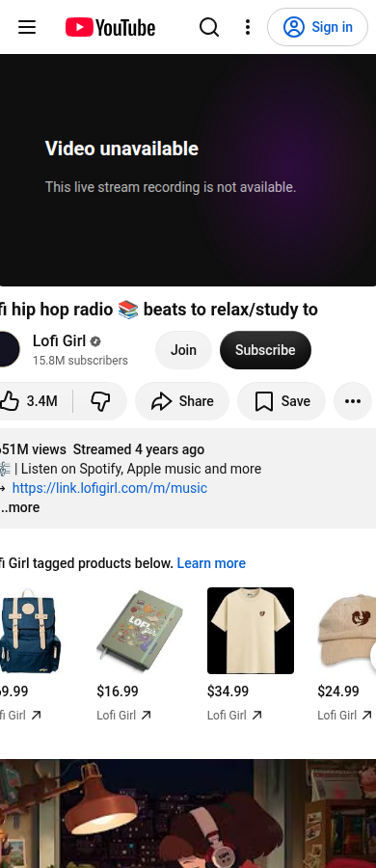Open the hamburger guide menu
The image size is (376, 868).
[27, 27]
